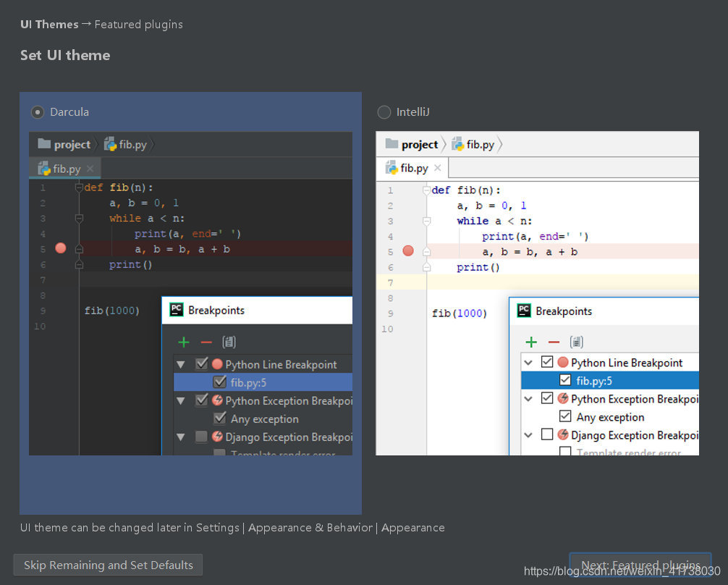Image resolution: width=728 pixels, height=585 pixels.
Task: Select the IntelliJ theme radio button
Action: click(x=384, y=112)
